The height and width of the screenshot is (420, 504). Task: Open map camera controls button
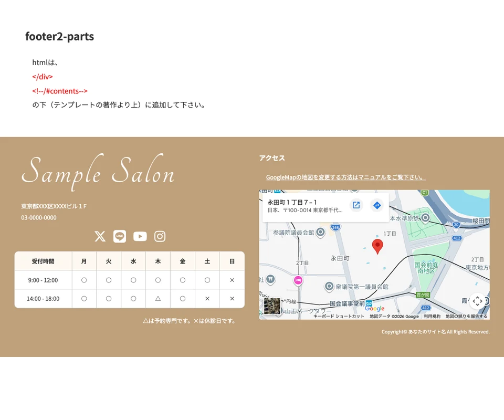(x=477, y=301)
